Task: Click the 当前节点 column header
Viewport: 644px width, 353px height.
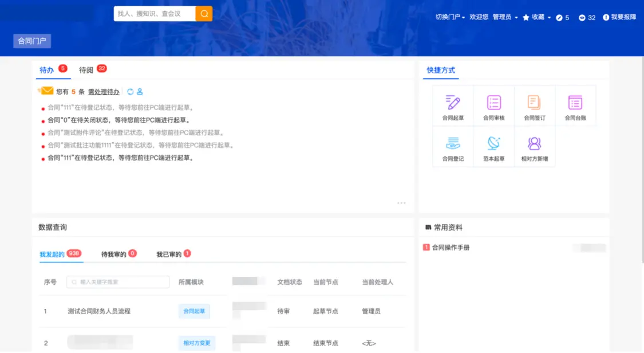Action: [x=325, y=282]
